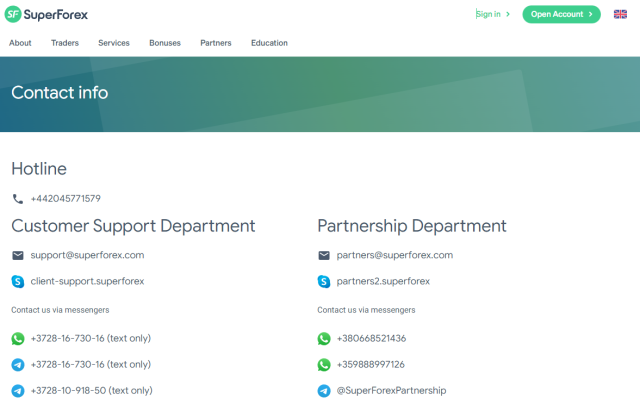Click the envelope icon beside support@superforex.com
The width and height of the screenshot is (640, 404).
click(x=18, y=255)
